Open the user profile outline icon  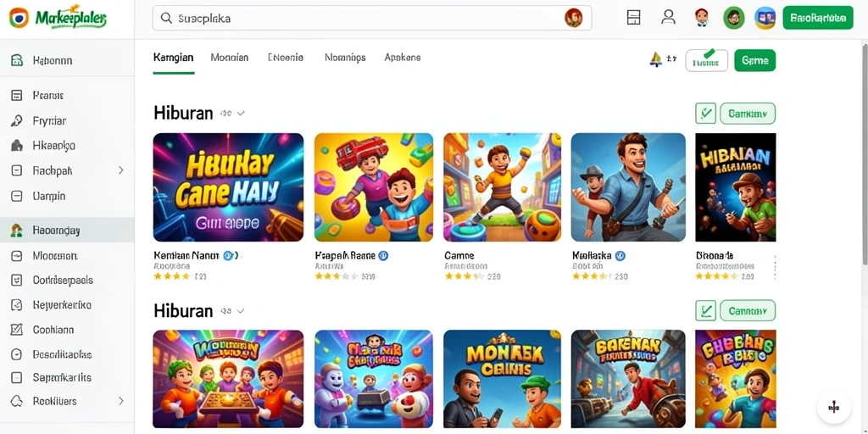pyautogui.click(x=668, y=17)
